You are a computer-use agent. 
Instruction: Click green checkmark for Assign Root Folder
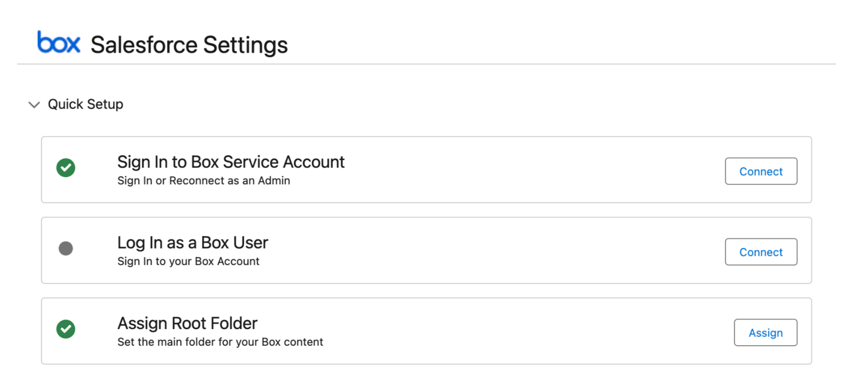point(66,329)
